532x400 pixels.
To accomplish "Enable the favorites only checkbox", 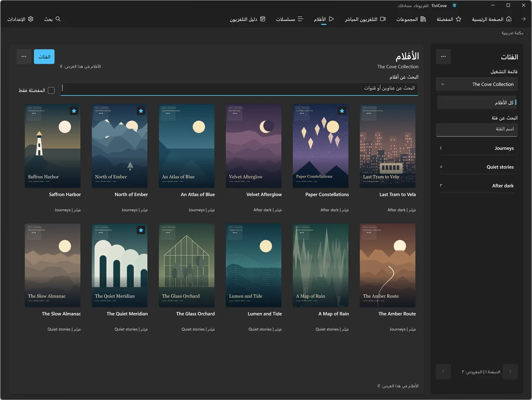I will (51, 90).
